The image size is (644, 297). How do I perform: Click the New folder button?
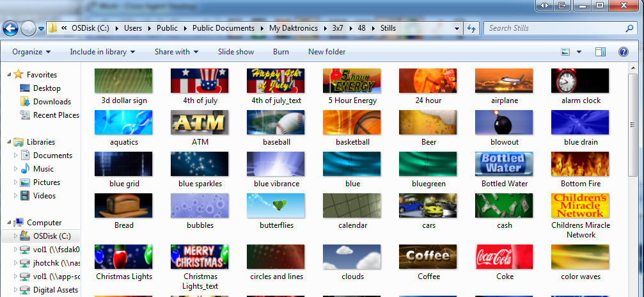(326, 52)
